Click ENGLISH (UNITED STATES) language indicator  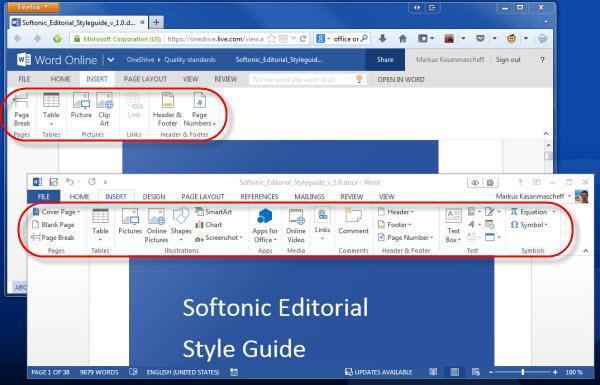pyautogui.click(x=183, y=372)
